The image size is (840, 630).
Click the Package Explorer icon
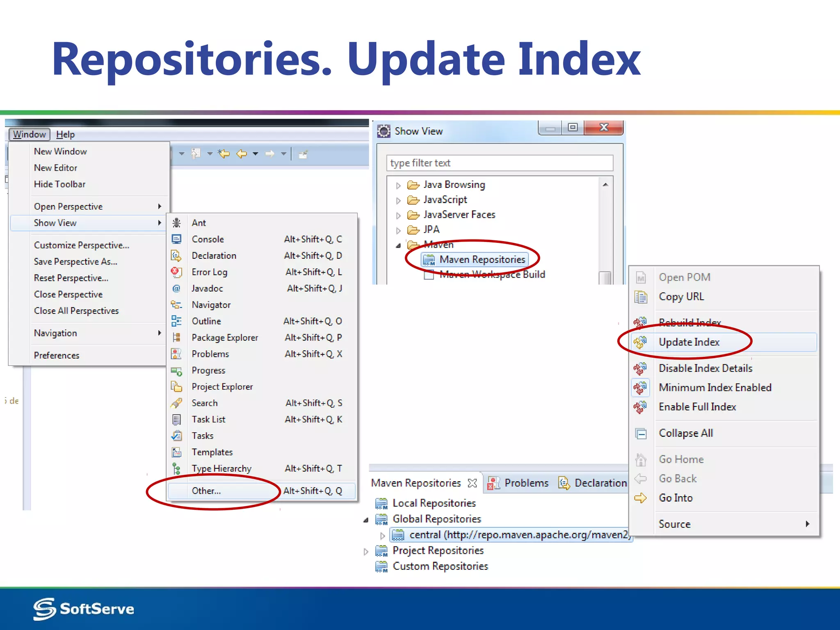pos(176,338)
